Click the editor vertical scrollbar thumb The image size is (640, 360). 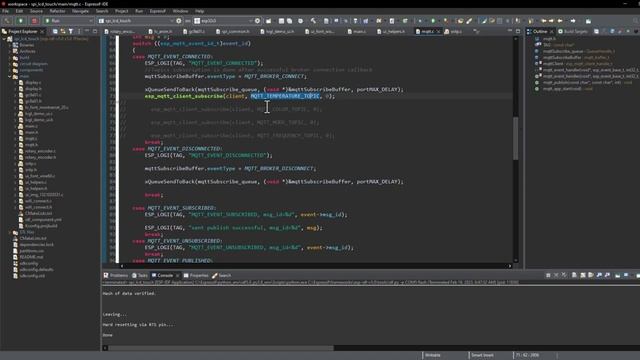[x=516, y=139]
